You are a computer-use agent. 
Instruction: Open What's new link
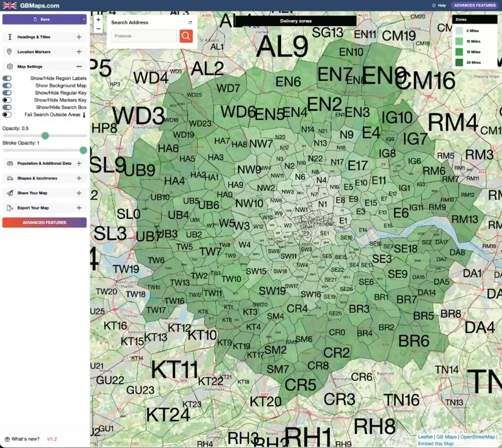pos(26,439)
